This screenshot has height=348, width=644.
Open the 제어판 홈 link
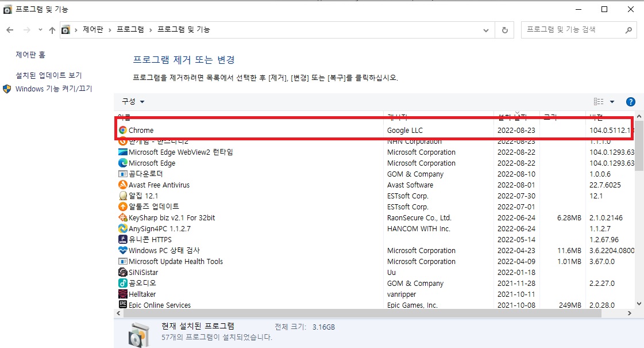30,55
